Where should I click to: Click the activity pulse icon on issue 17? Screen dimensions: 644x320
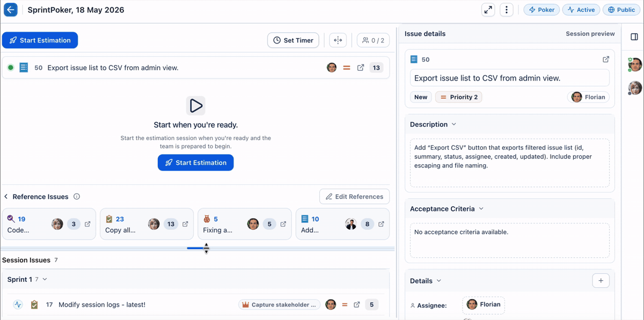(18, 304)
